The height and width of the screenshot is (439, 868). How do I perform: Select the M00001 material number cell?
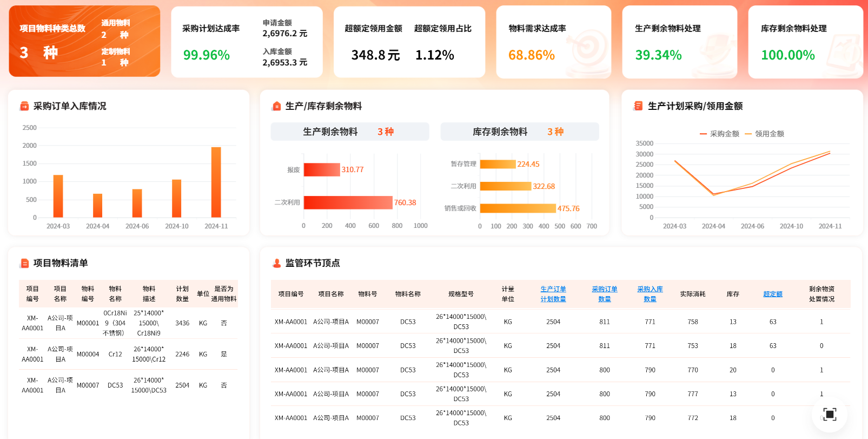[x=88, y=323]
